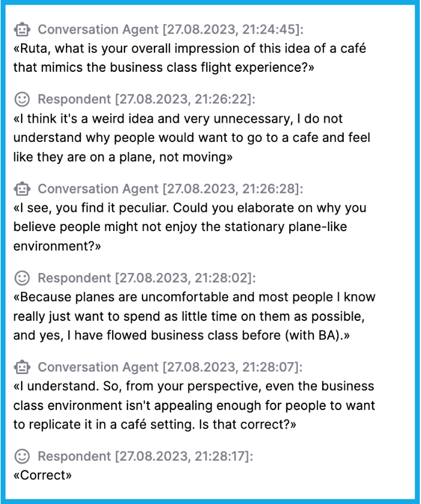Click reply "Because planes are uncomfortable"

tap(194, 316)
